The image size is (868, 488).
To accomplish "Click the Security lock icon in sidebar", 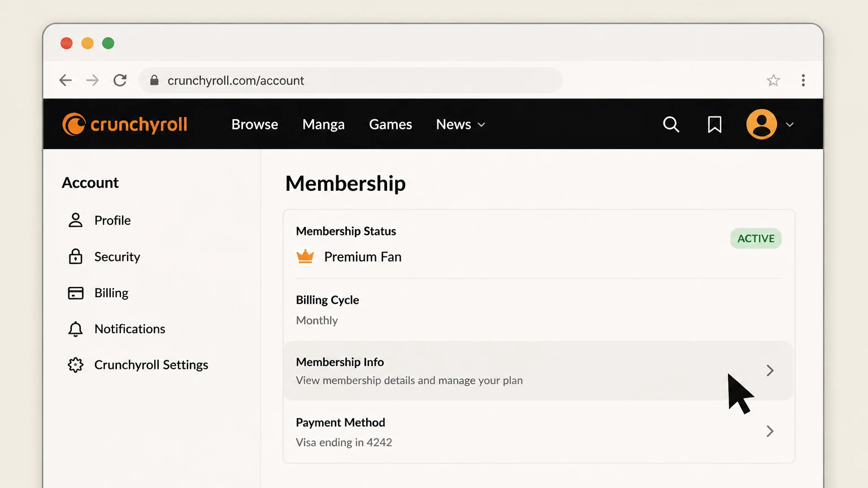I will click(x=75, y=256).
